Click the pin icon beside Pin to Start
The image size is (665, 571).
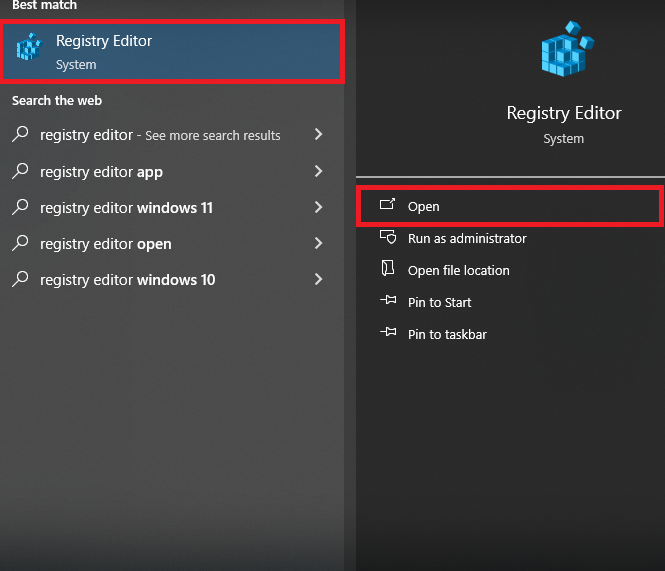[x=388, y=302]
